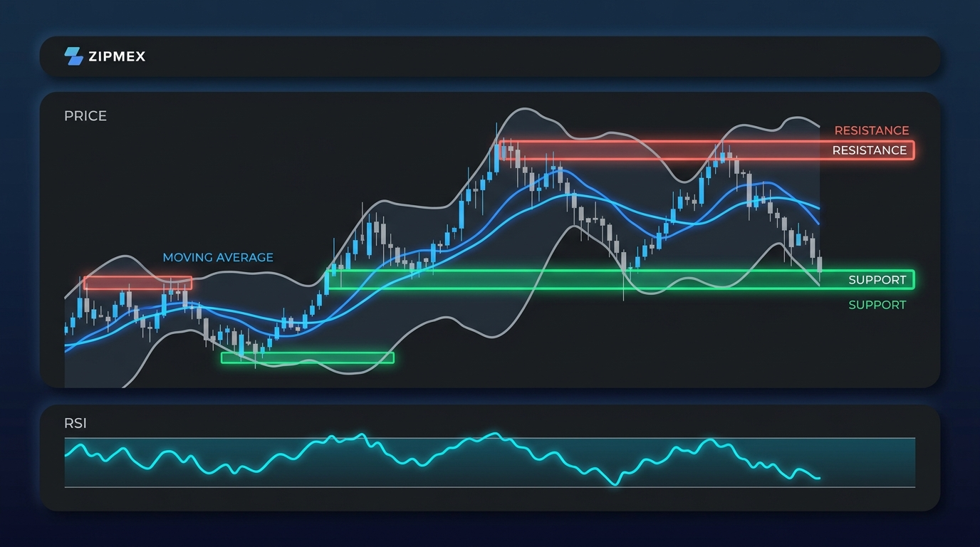Click the Zipmex logo icon
Viewport: 980px width, 547px height.
coord(73,56)
